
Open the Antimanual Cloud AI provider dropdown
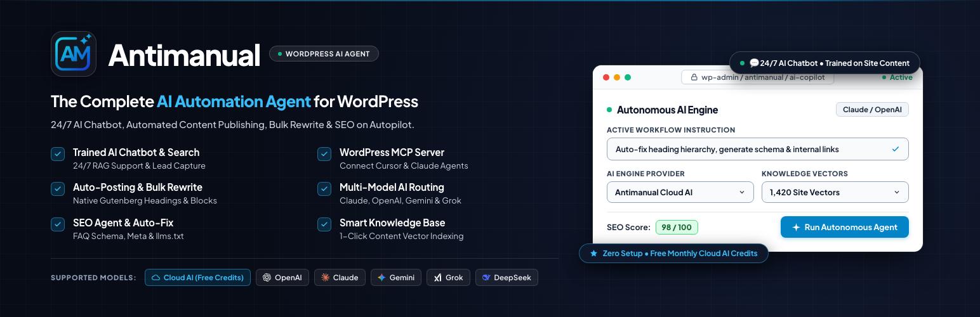pos(680,192)
